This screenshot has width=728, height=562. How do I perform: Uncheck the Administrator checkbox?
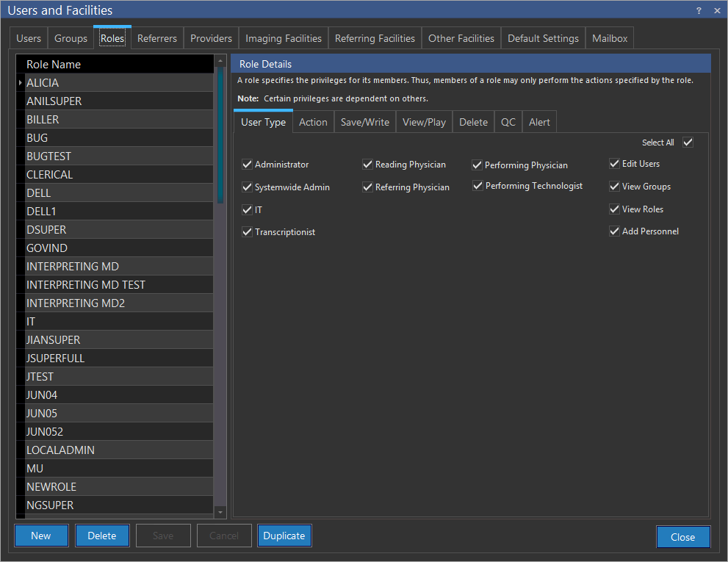click(x=248, y=165)
